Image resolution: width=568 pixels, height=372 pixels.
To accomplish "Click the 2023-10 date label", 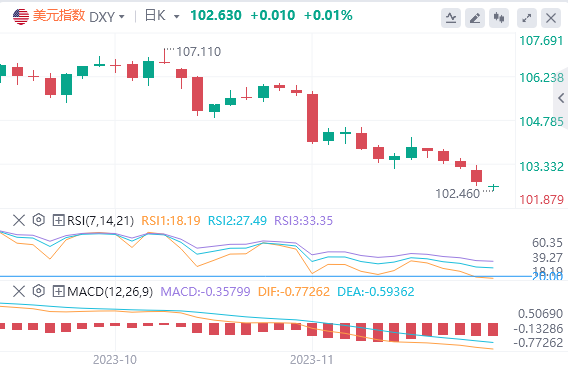I will pos(115,360).
